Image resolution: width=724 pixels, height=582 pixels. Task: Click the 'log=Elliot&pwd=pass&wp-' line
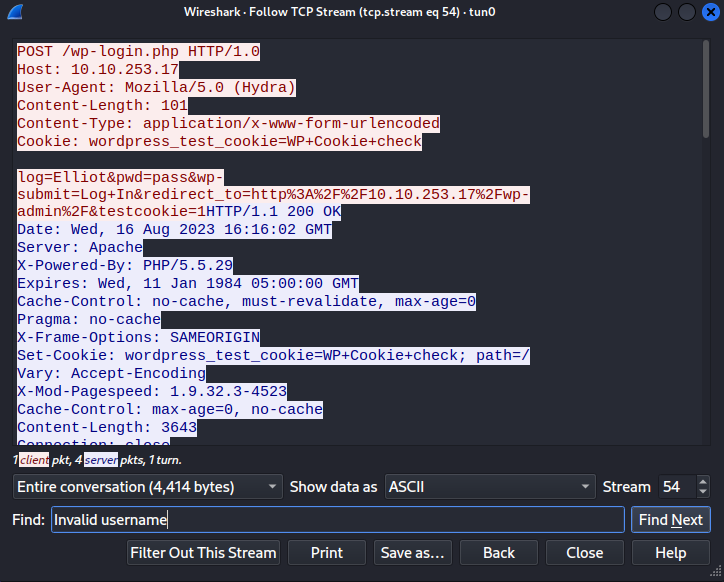point(121,177)
